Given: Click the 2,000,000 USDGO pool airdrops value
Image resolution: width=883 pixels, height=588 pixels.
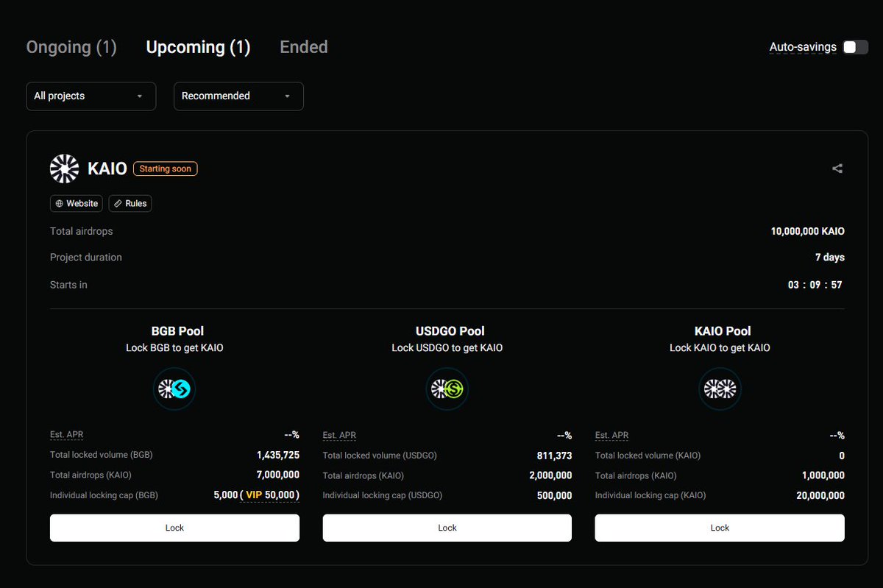Looking at the screenshot, I should coord(550,475).
